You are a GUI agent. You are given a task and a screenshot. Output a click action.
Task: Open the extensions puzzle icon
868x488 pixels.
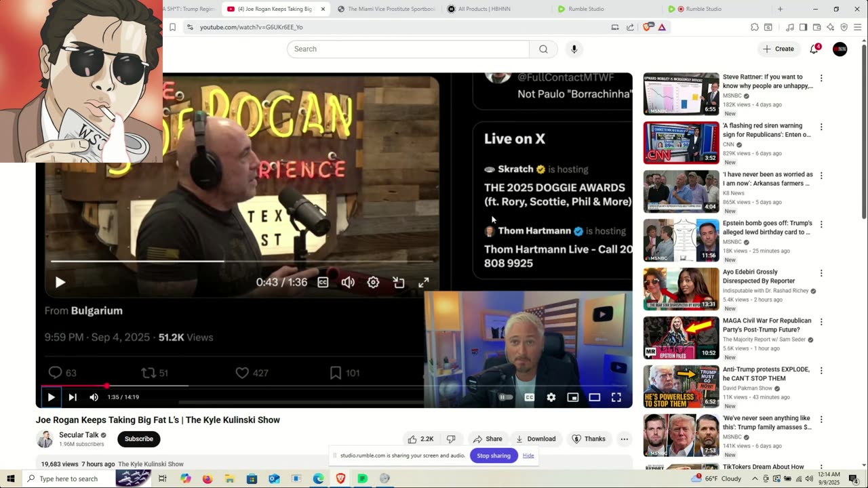pos(754,27)
